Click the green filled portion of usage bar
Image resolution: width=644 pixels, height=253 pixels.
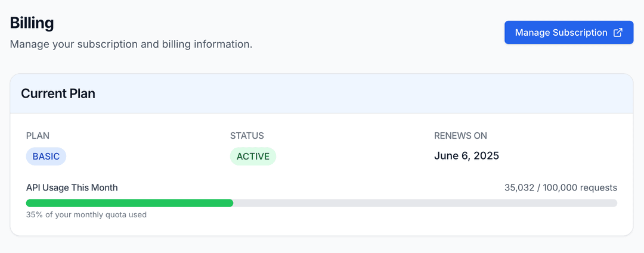tap(129, 203)
